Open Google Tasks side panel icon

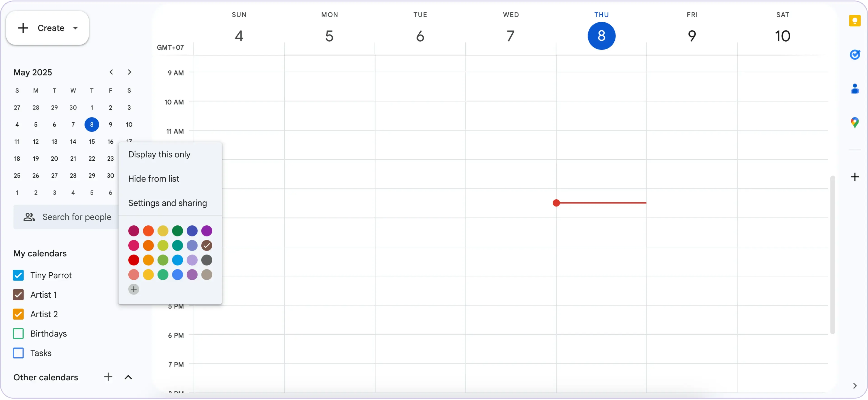(x=854, y=55)
